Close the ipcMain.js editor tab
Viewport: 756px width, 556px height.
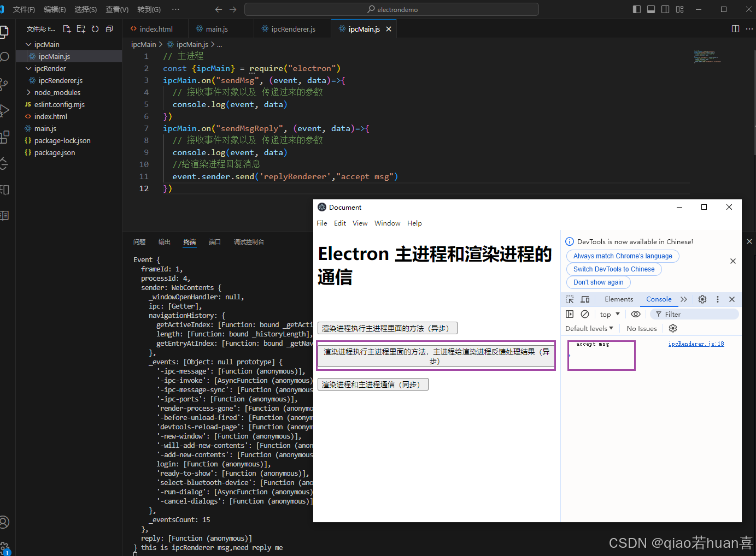[x=389, y=29]
